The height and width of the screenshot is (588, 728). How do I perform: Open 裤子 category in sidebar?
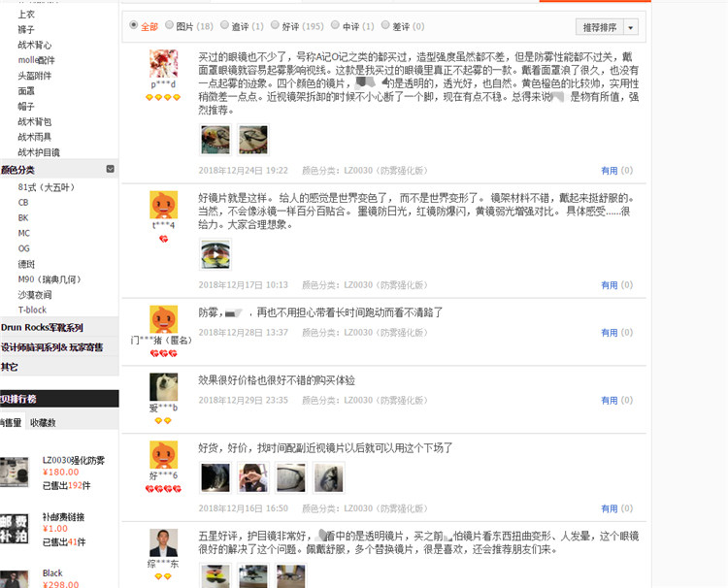[x=26, y=30]
